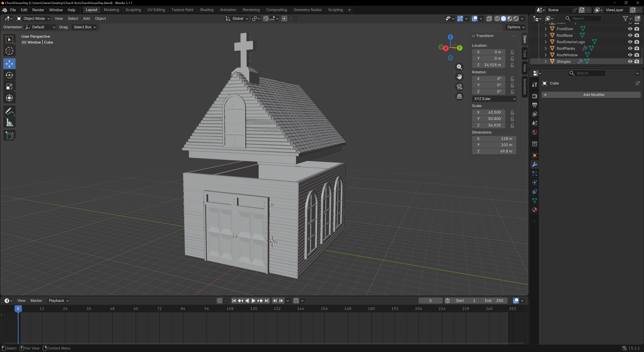Open the Material properties tab

point(534,210)
